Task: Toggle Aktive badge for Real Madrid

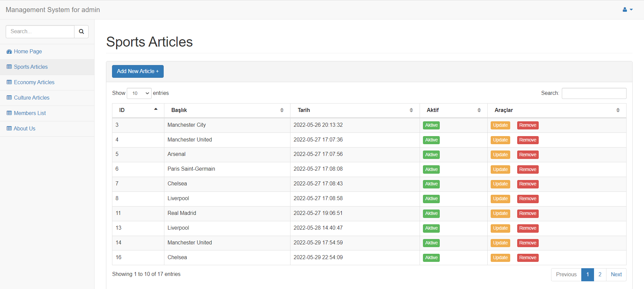Action: (x=431, y=214)
